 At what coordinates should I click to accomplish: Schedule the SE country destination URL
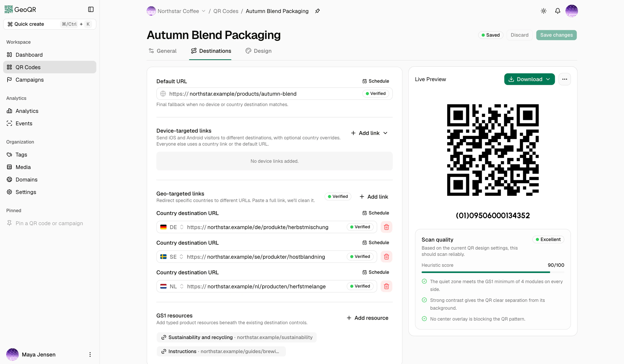pos(376,243)
